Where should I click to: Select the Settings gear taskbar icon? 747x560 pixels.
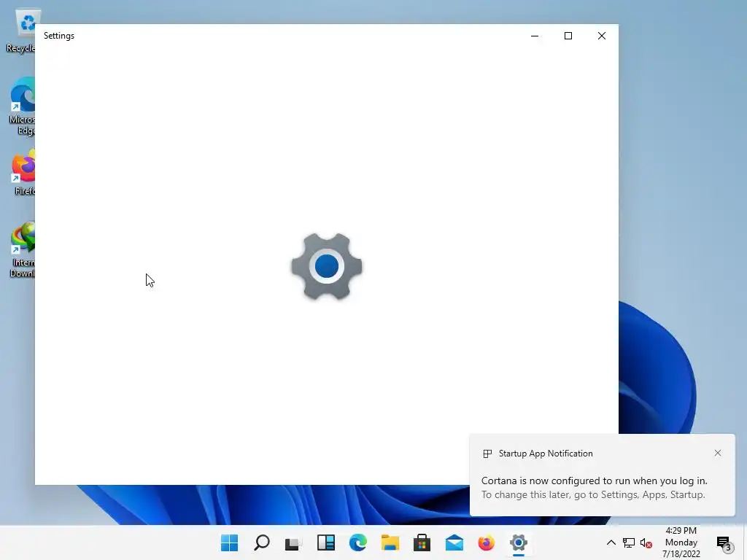click(x=519, y=542)
